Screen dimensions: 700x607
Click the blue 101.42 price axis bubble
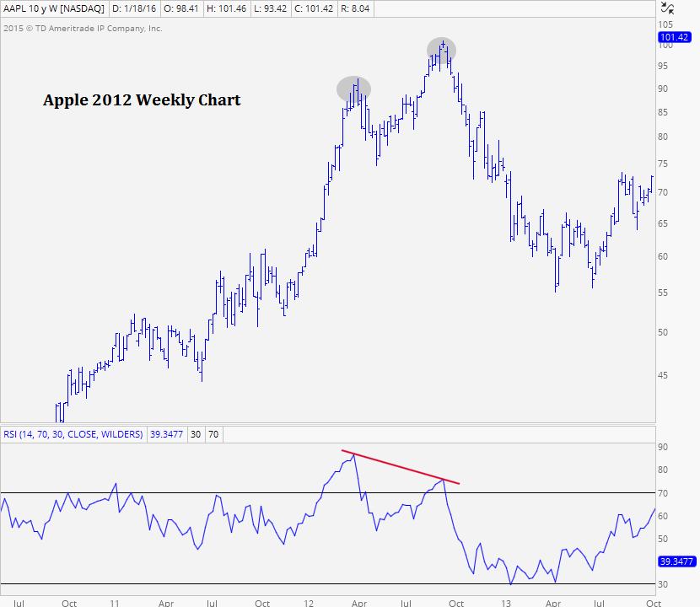pos(674,37)
